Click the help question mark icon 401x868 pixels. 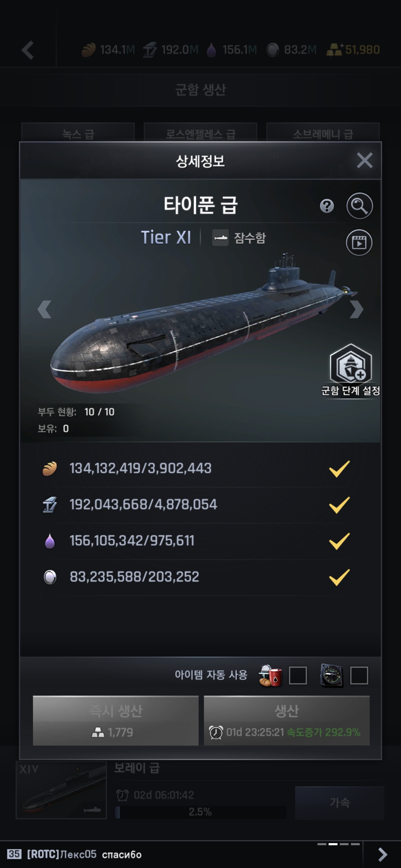pyautogui.click(x=327, y=206)
